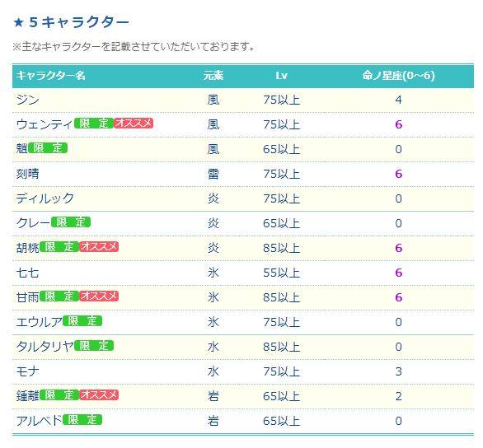Viewport: 483px width, 448px height.
Task: Click the 命ノ星座(0~6) column header
Action: [399, 76]
